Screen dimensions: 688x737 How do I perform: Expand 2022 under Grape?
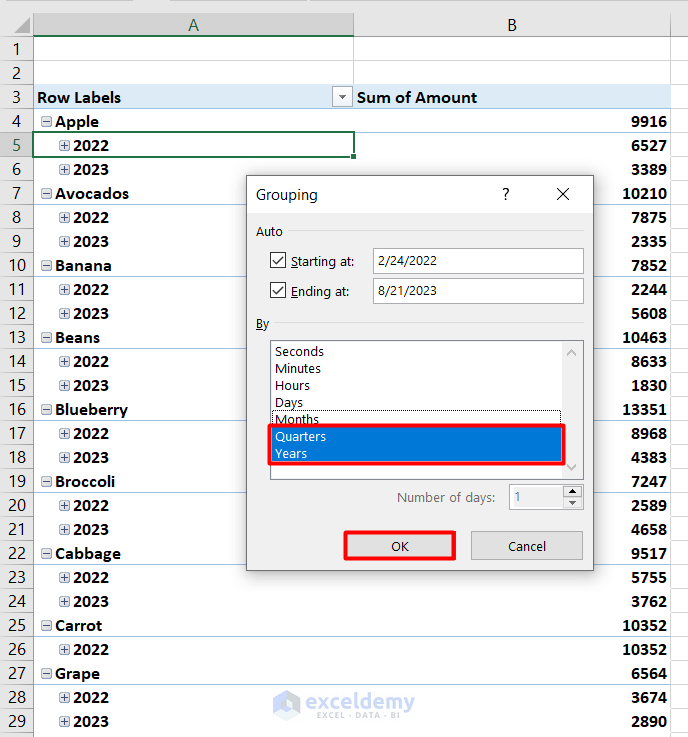[64, 698]
